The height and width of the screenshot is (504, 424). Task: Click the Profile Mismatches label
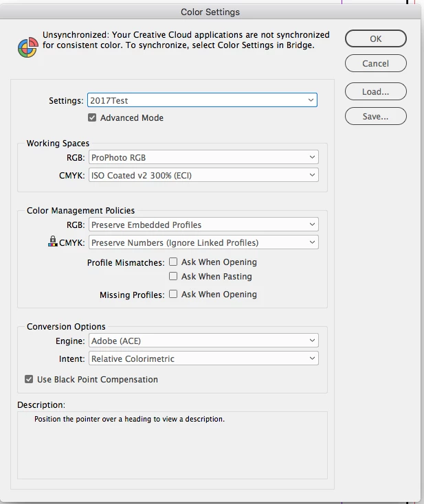[x=126, y=262]
